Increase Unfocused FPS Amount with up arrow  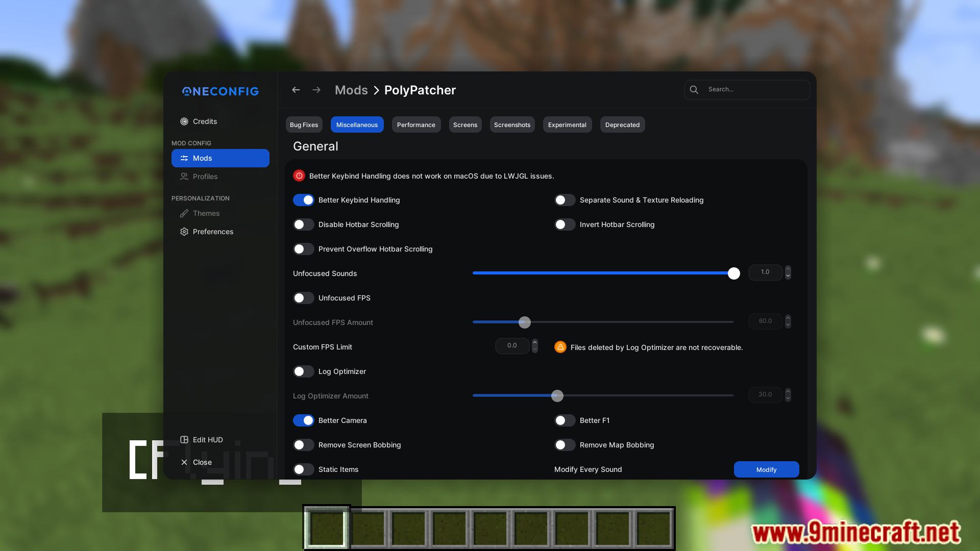point(788,318)
